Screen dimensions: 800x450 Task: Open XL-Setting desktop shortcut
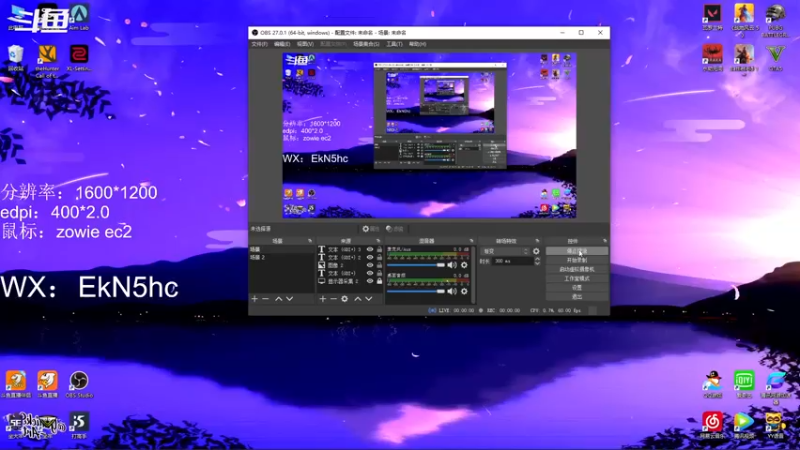point(79,58)
